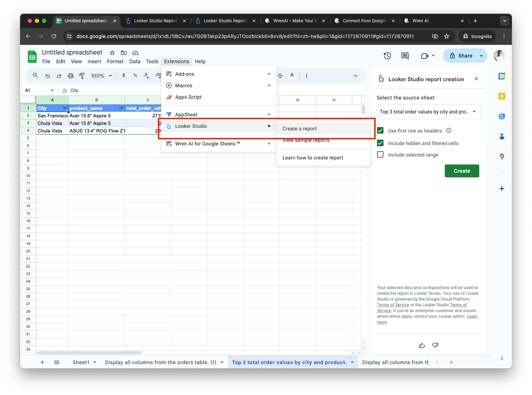This screenshot has height=395, width=532.
Task: Select Apps Script from Extensions menu
Action: click(219, 97)
